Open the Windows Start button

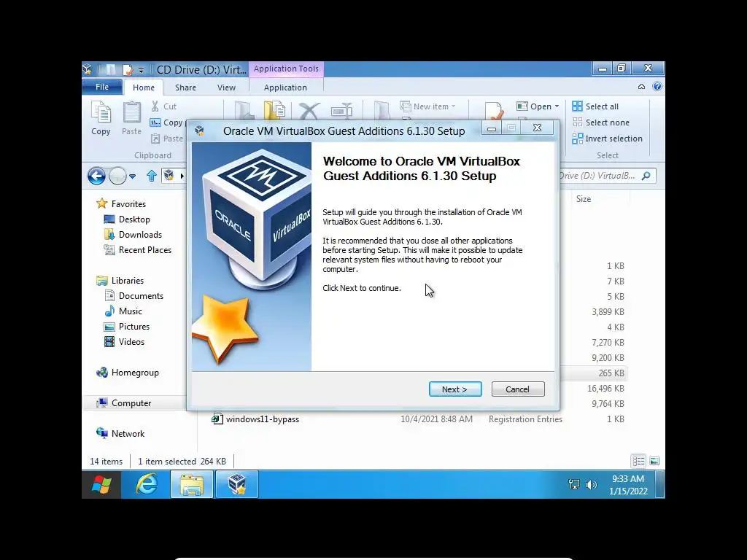pyautogui.click(x=101, y=485)
